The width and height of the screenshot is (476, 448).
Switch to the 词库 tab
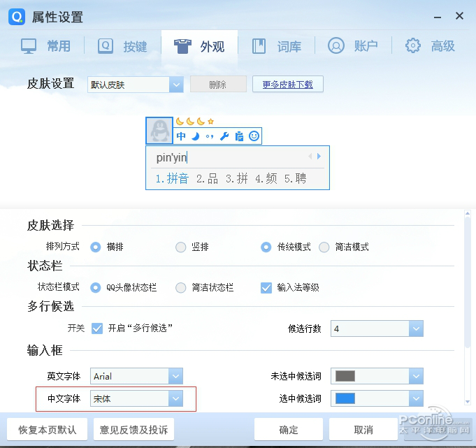point(277,46)
